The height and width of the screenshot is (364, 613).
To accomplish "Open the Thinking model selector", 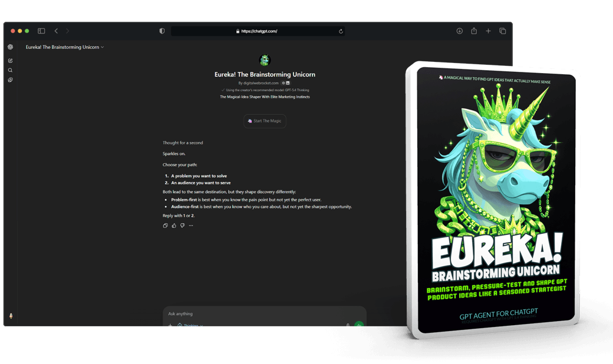I will 191,325.
